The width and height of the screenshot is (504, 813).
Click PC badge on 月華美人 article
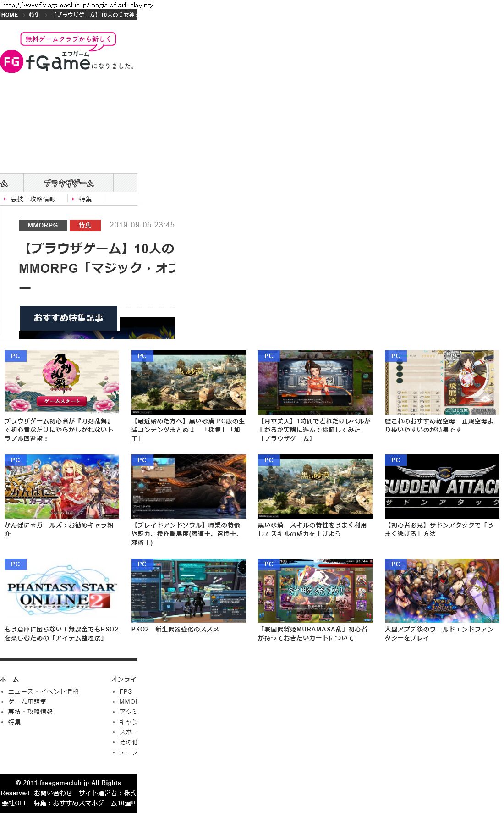coord(268,356)
